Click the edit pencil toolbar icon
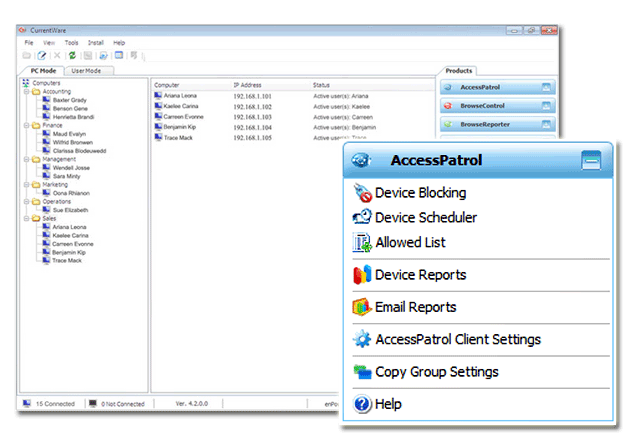The image size is (640, 440). (x=42, y=56)
